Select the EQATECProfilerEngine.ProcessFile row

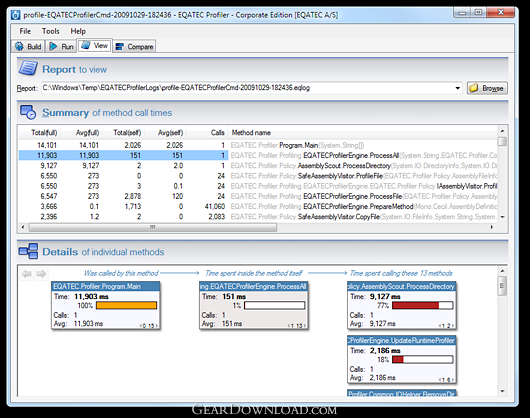coord(258,196)
